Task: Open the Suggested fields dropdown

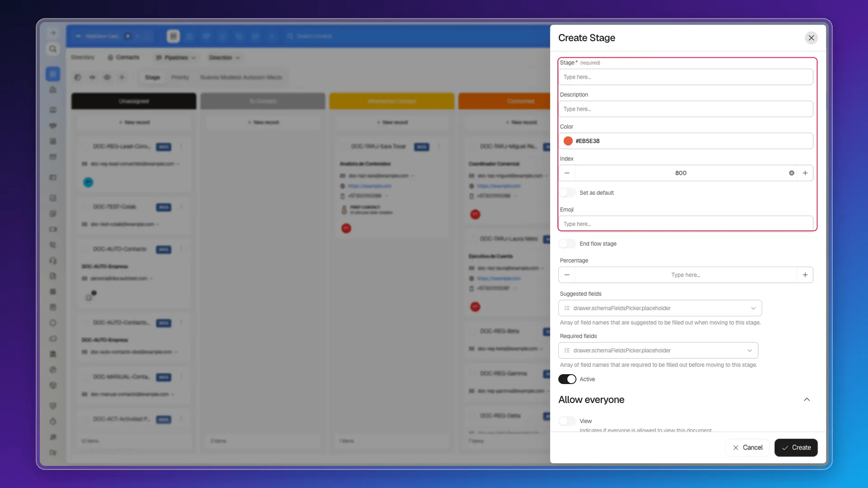Action: click(x=660, y=308)
